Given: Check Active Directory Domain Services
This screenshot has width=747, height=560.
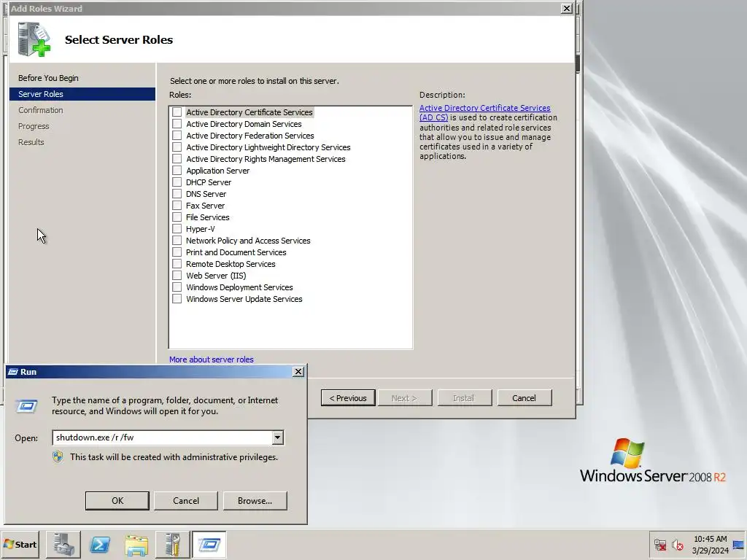Looking at the screenshot, I should click(x=177, y=124).
